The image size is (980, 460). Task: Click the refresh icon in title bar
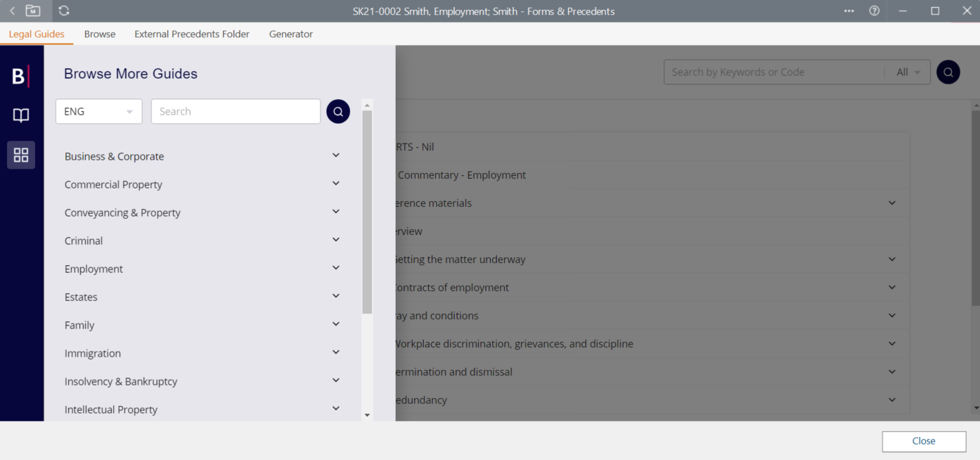(64, 11)
